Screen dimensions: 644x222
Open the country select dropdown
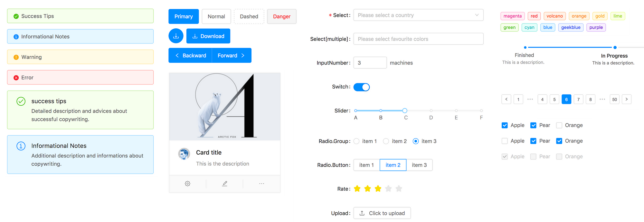pos(418,15)
